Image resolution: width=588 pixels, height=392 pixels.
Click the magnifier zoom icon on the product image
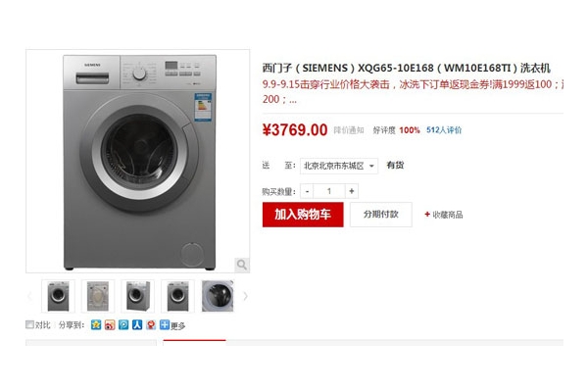[242, 265]
